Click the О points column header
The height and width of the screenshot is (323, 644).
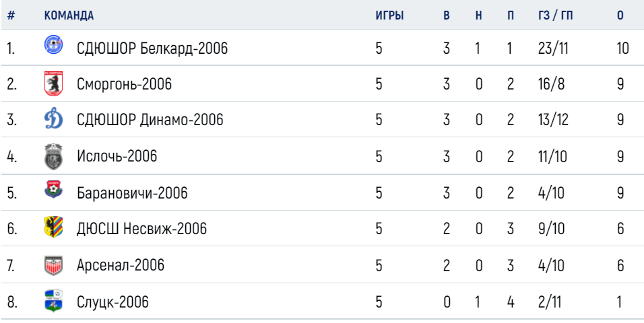(620, 15)
